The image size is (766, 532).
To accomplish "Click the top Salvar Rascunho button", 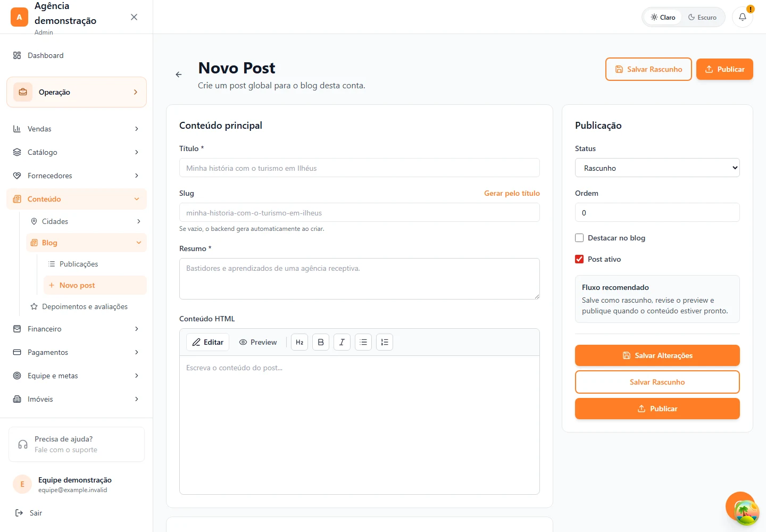I will coord(648,69).
